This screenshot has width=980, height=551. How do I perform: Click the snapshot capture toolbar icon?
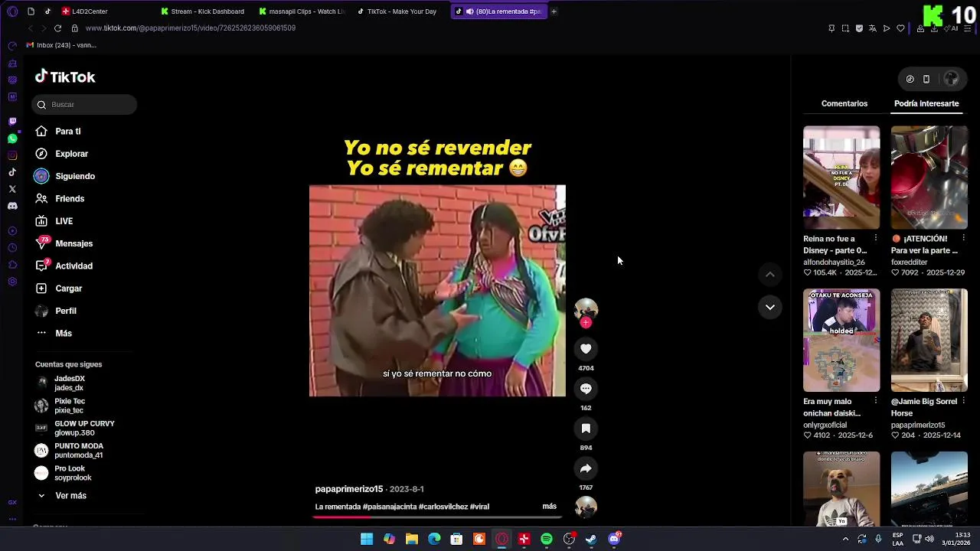[x=845, y=28]
